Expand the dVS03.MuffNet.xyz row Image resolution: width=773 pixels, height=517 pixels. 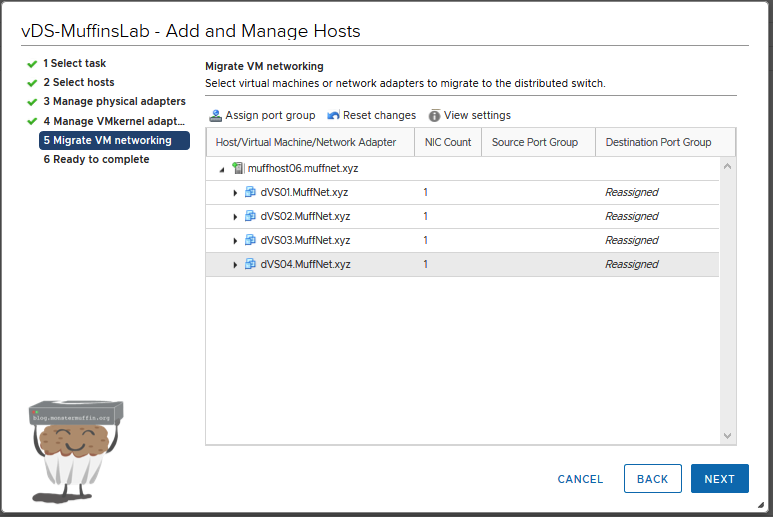point(235,240)
